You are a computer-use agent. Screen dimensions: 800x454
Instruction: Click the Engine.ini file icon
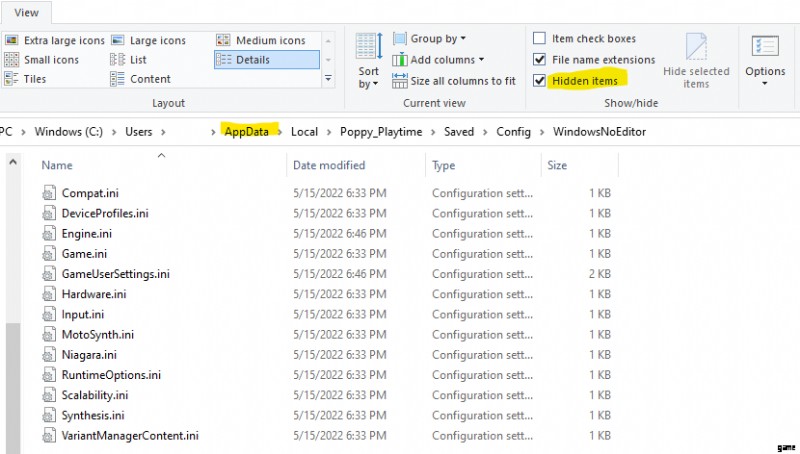(50, 233)
